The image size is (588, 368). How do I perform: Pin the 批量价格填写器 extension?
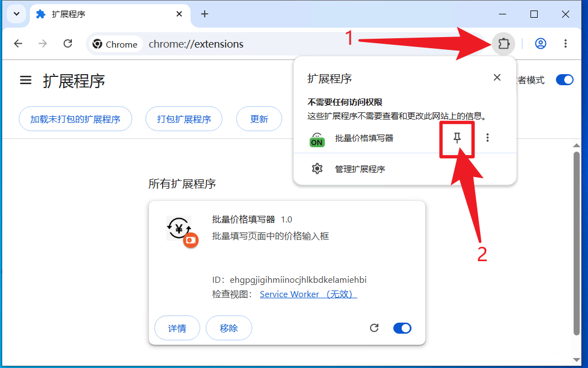coord(457,138)
